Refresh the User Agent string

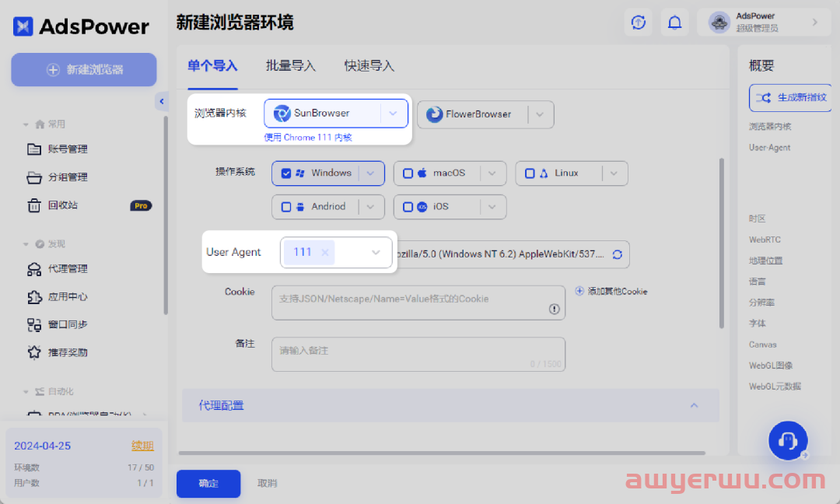point(617,254)
